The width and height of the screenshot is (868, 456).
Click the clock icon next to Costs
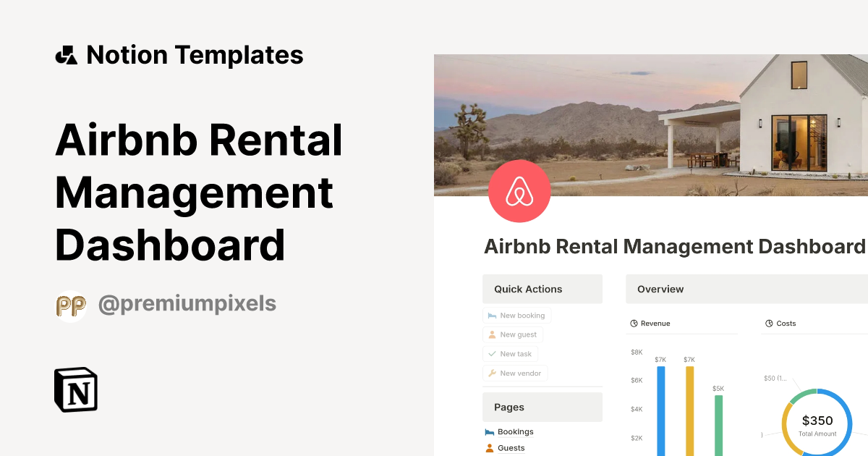pos(768,323)
